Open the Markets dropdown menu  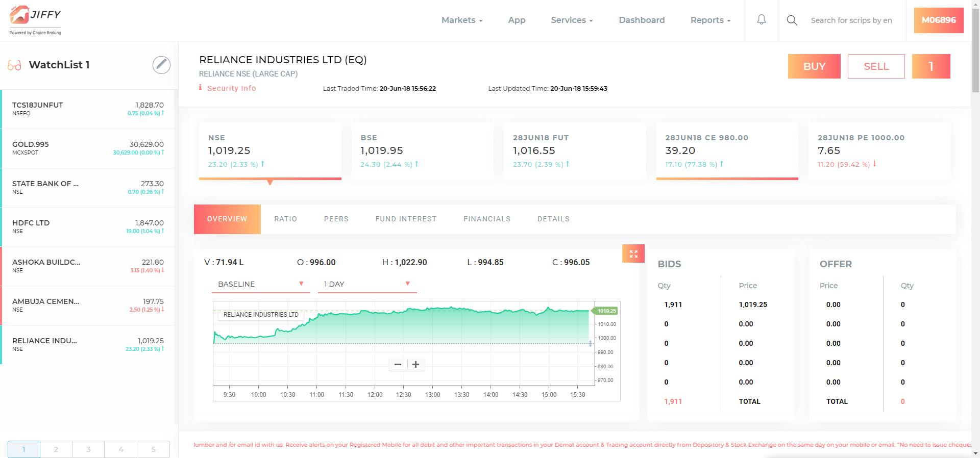[462, 20]
